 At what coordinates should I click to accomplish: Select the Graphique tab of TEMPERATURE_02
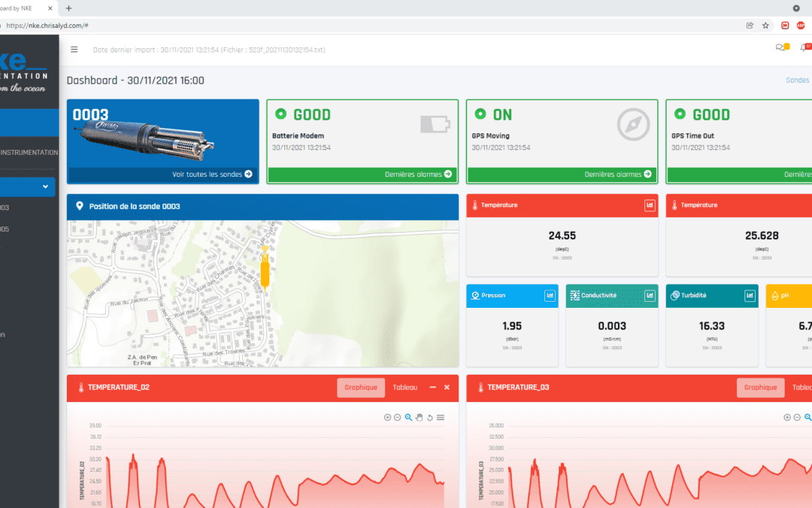(361, 388)
